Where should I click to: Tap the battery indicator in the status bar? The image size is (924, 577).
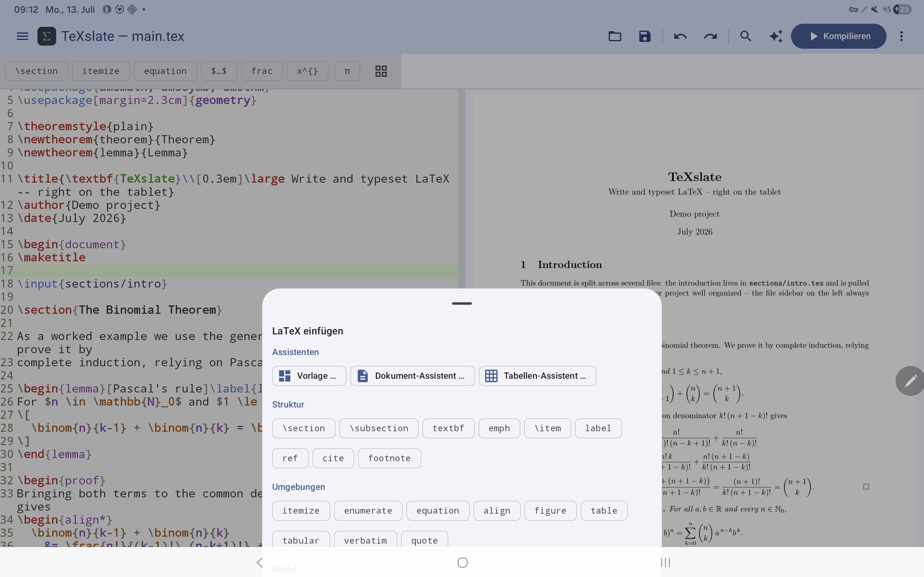coord(903,9)
